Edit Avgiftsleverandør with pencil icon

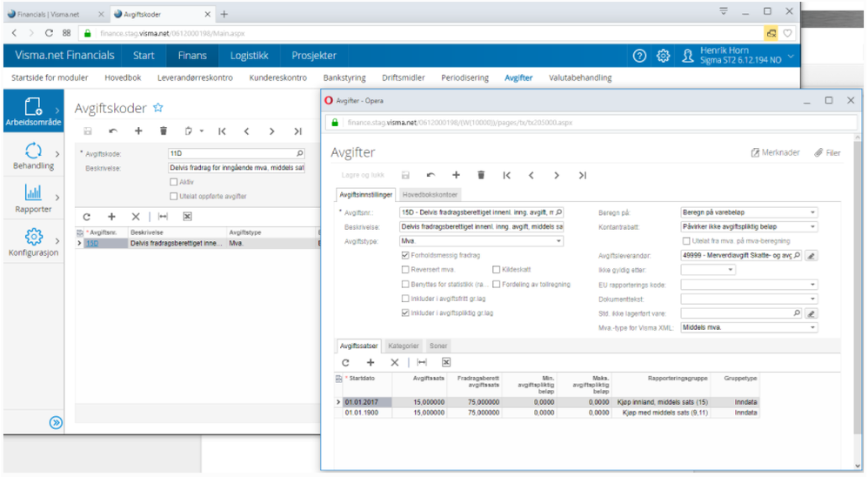click(x=811, y=256)
